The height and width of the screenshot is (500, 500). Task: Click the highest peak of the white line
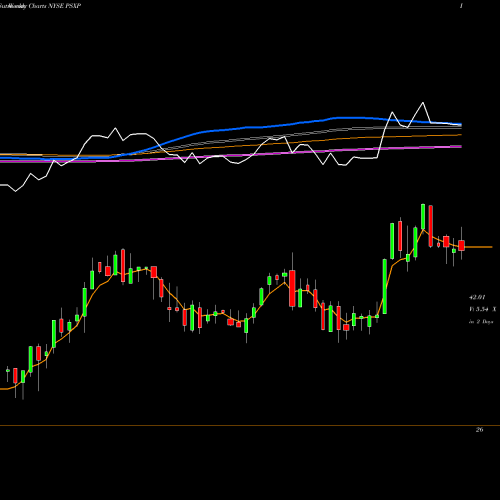(x=423, y=103)
